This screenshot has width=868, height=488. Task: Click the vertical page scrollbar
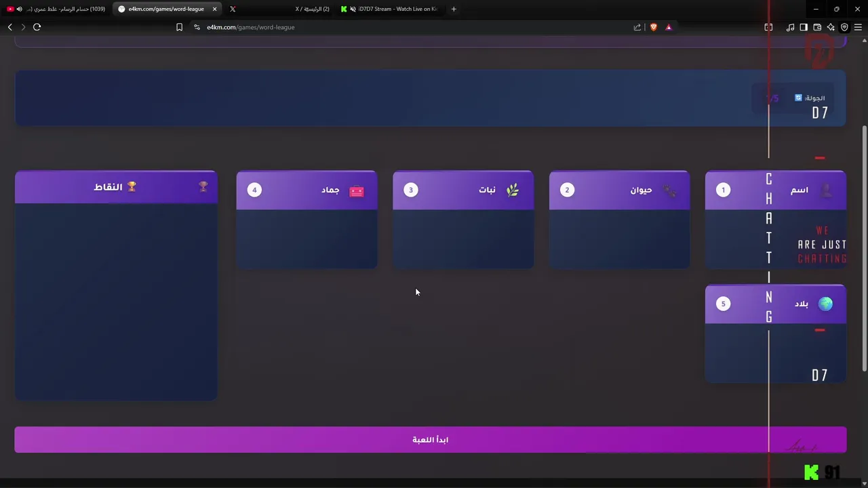click(x=864, y=247)
